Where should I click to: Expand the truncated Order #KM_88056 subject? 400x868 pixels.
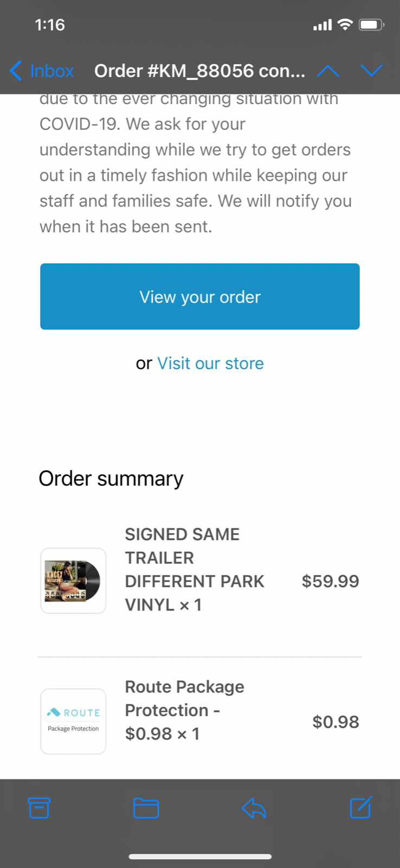(200, 71)
